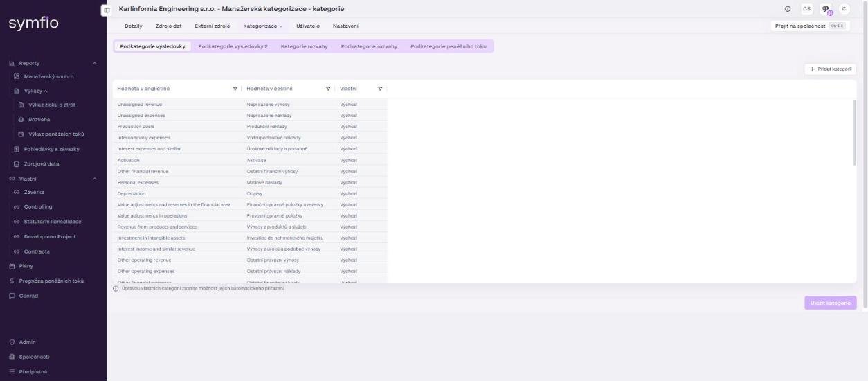Switch language with the CS button
The image size is (868, 381).
click(806, 9)
